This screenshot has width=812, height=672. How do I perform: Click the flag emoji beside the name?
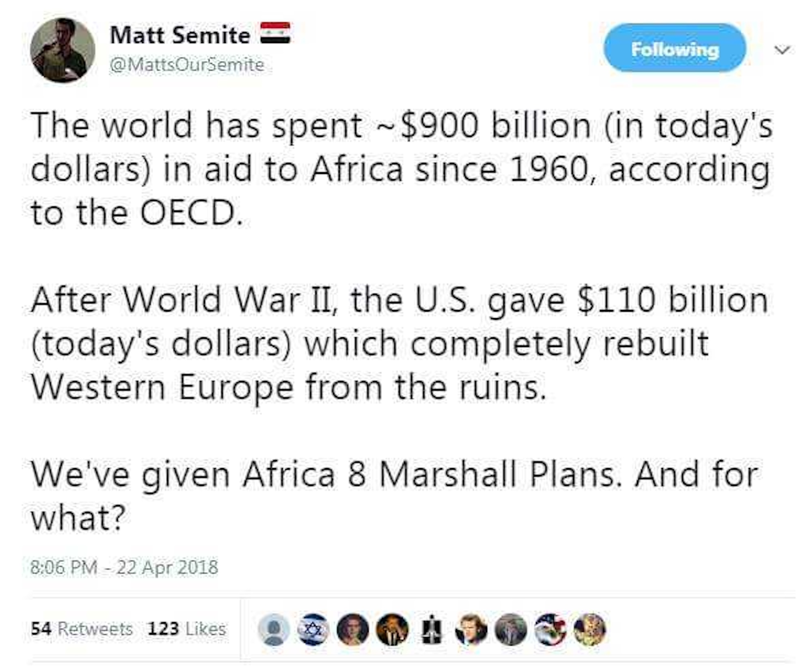click(275, 33)
